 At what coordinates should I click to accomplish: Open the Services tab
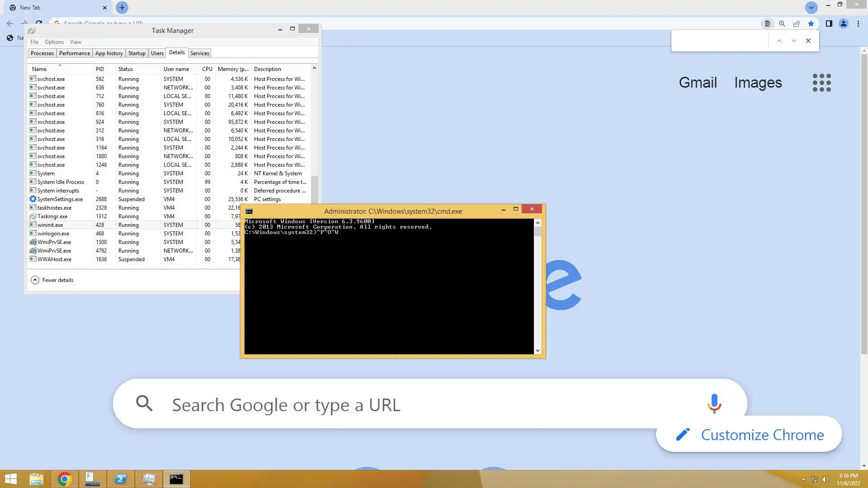199,53
